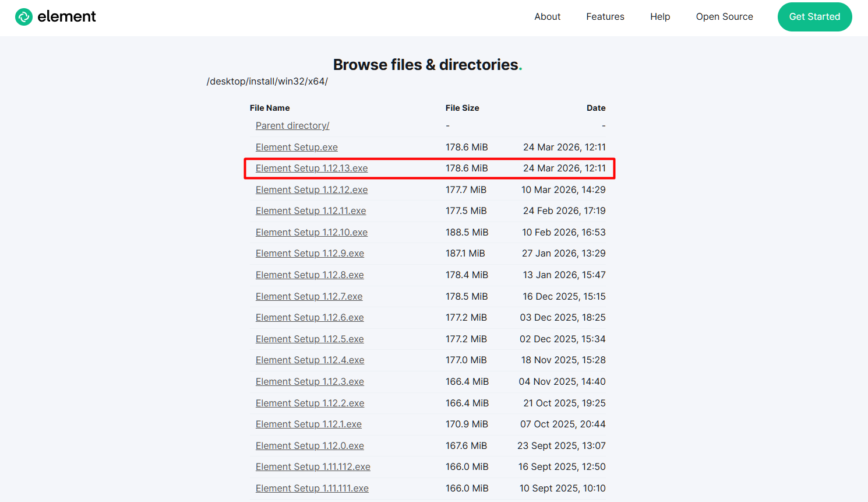This screenshot has height=502, width=868.
Task: Download Element Setup 1.12.12.exe
Action: point(312,190)
